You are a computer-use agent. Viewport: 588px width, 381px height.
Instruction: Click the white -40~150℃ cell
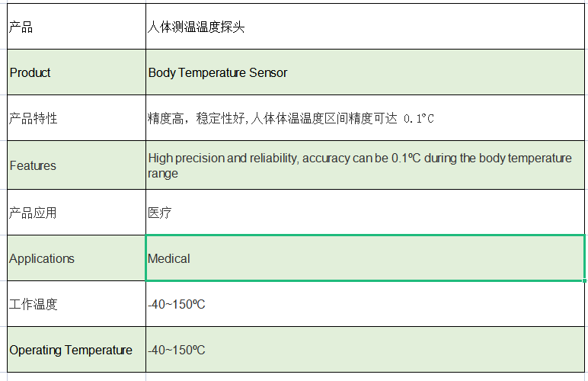(366, 304)
